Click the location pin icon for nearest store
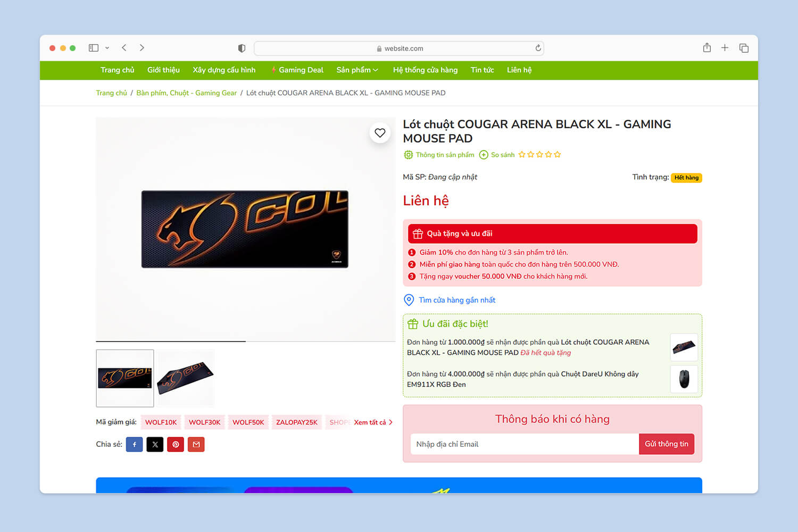 409,300
